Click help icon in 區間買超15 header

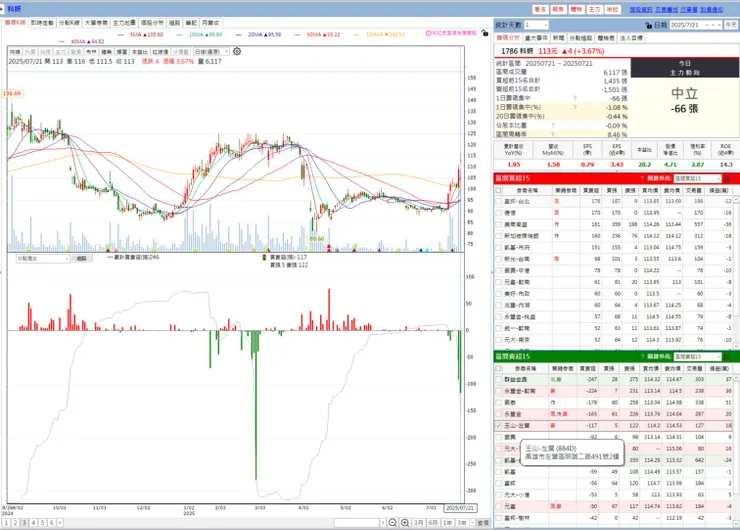point(642,178)
